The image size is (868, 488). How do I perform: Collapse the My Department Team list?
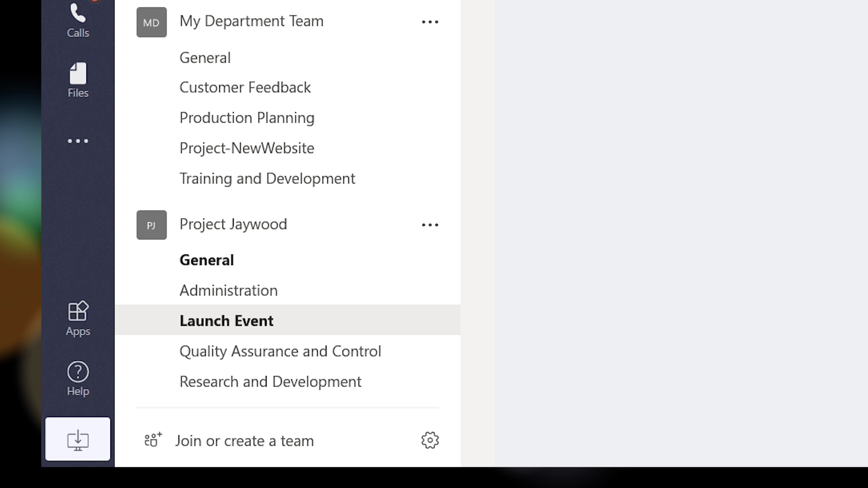251,21
